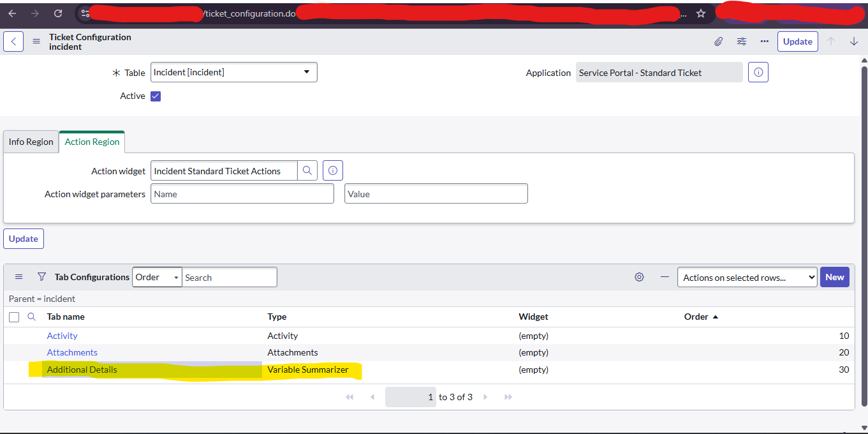Go to previous record up arrow
This screenshot has width=868, height=434.
pyautogui.click(x=831, y=41)
